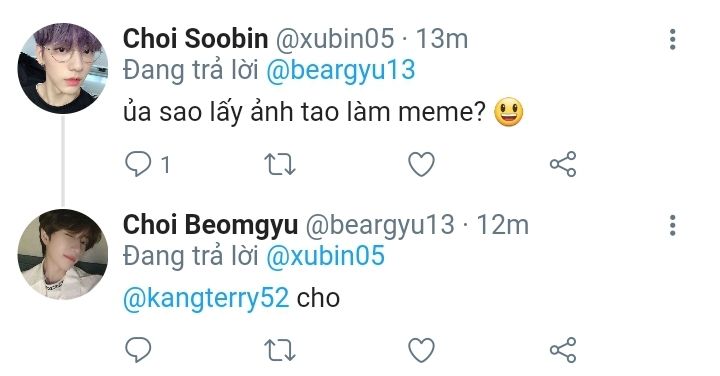Reply to Choi Beomgyu's tweet
Screen dimensions: 720x376
pos(138,350)
